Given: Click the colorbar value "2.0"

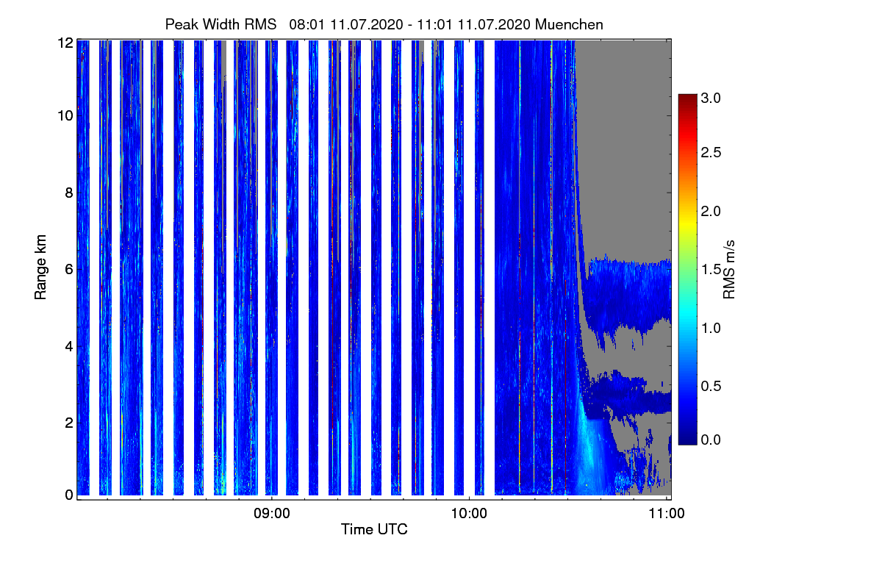Looking at the screenshot, I should [710, 211].
